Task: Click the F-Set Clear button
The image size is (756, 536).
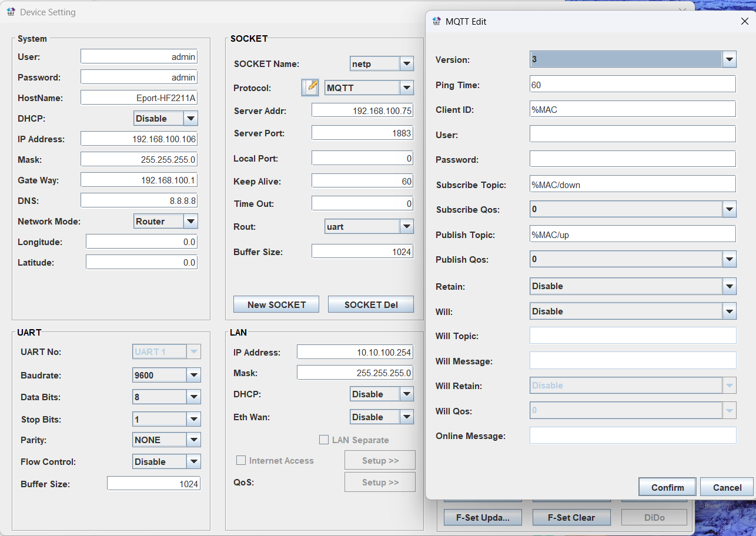Action: [x=571, y=517]
